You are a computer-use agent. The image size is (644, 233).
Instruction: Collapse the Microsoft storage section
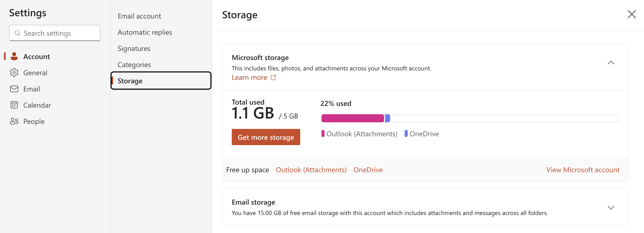611,63
